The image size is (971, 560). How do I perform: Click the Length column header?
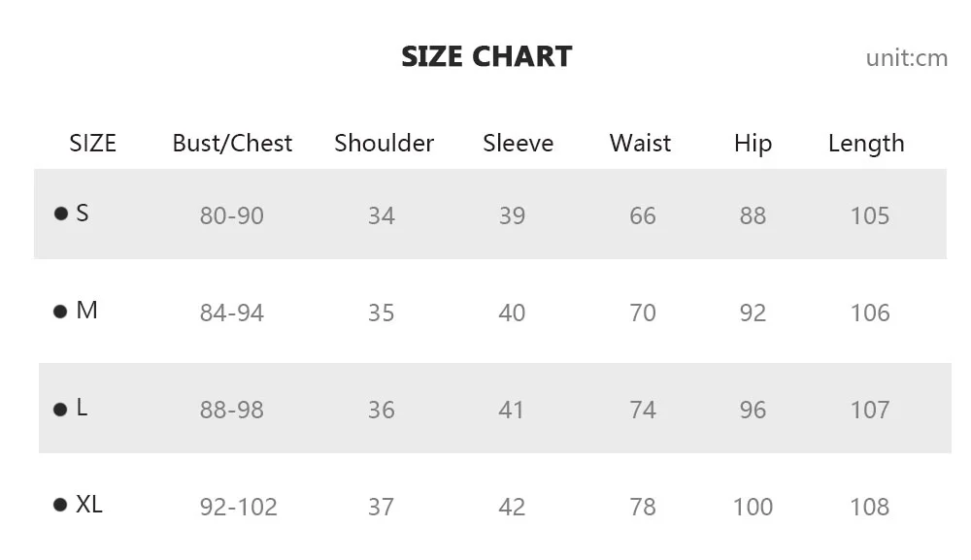(x=866, y=145)
